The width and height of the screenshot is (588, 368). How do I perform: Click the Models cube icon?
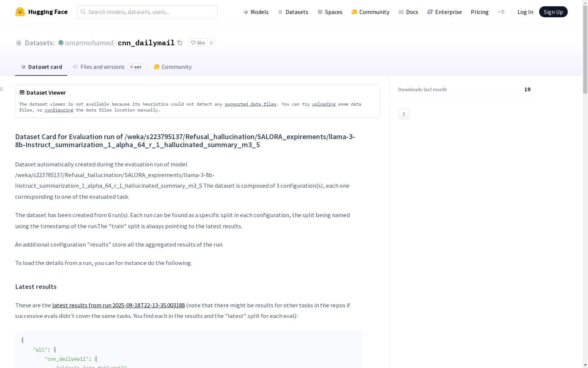tap(245, 12)
